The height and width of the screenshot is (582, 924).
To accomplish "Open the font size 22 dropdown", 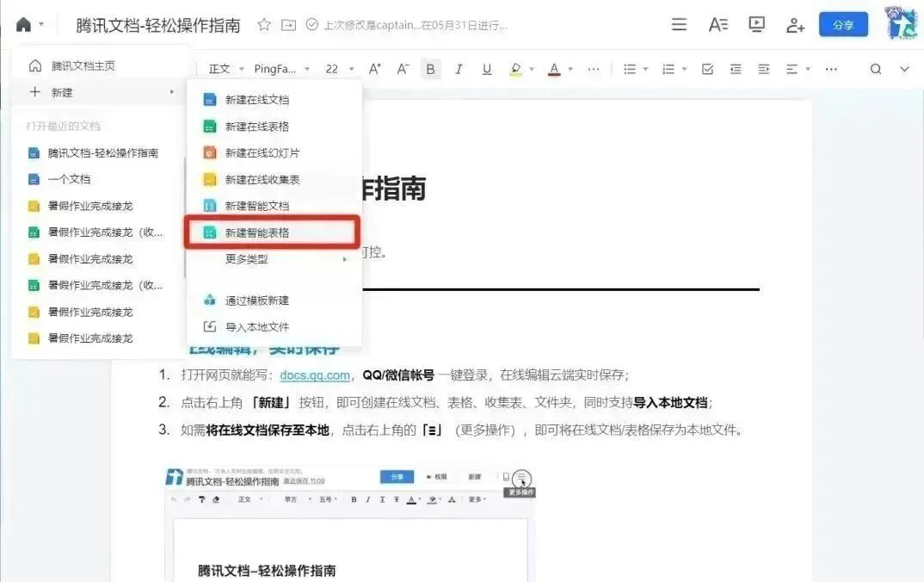I will (340, 69).
